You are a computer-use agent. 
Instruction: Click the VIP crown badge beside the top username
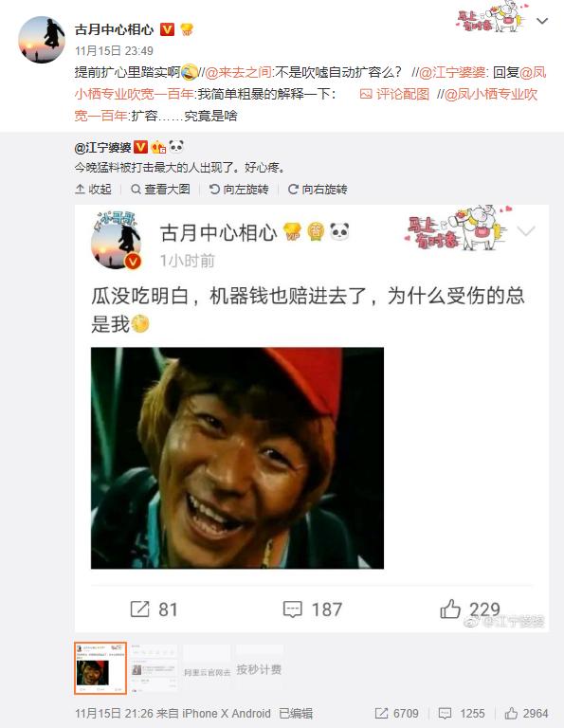[187, 29]
